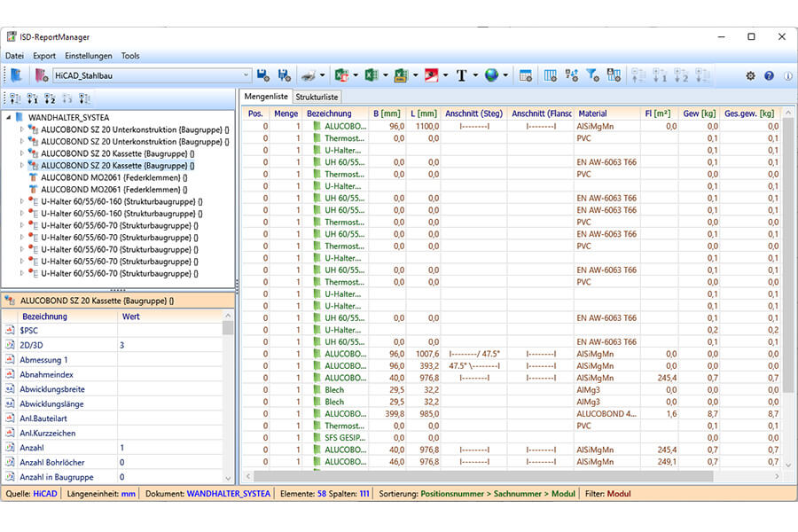The height and width of the screenshot is (532, 798).
Task: Click the 1007,6 length cell
Action: click(427, 354)
